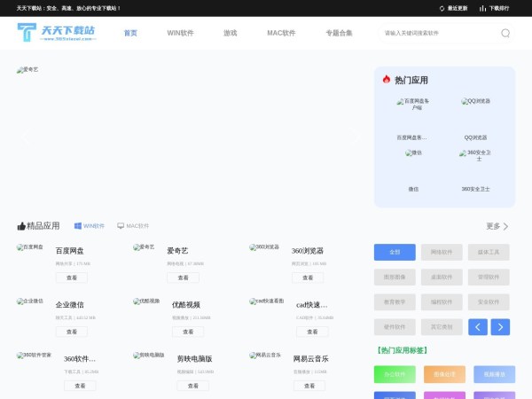Click the 最近更新 refresh icon link
Image resolution: width=532 pixels, height=399 pixels.
(x=453, y=8)
